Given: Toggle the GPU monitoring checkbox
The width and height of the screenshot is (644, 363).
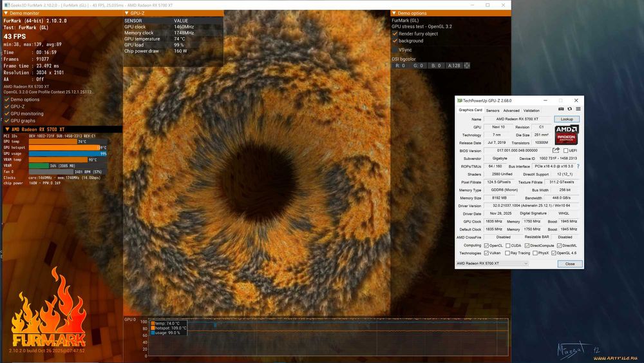Looking at the screenshot, I should click(7, 113).
